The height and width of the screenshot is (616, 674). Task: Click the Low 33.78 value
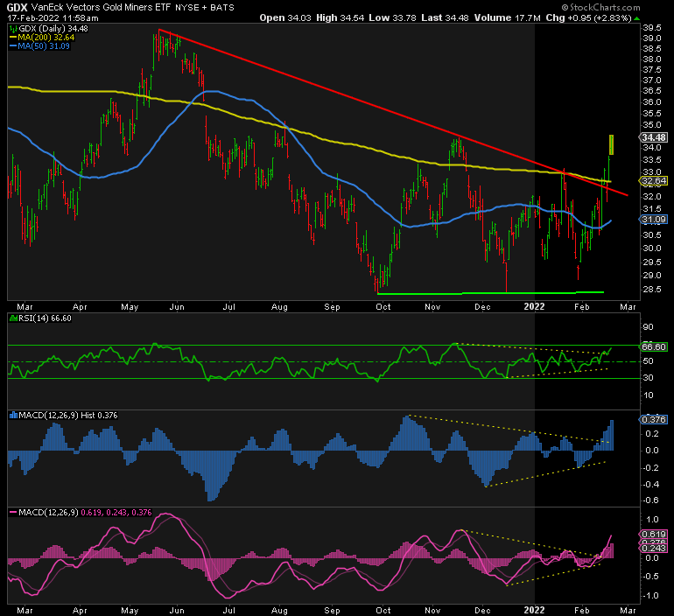[392, 18]
